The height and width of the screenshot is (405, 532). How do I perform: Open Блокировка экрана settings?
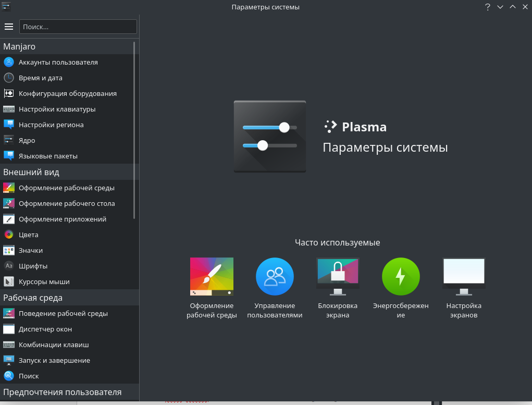[x=338, y=276]
